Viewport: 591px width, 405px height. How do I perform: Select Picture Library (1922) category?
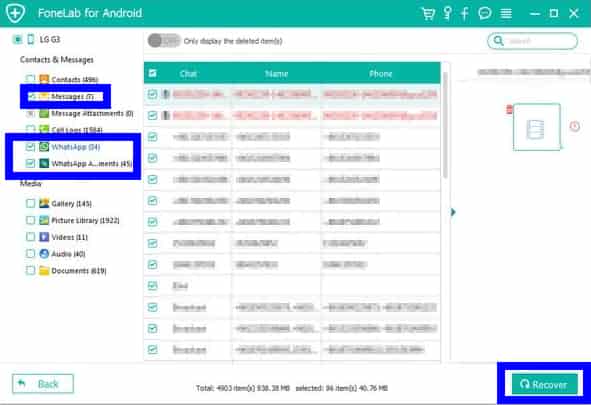85,220
